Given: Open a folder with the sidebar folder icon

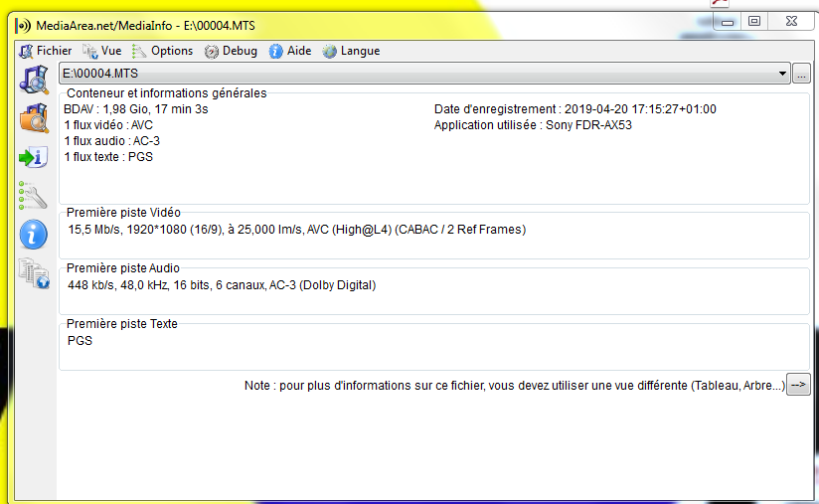Looking at the screenshot, I should tap(34, 118).
